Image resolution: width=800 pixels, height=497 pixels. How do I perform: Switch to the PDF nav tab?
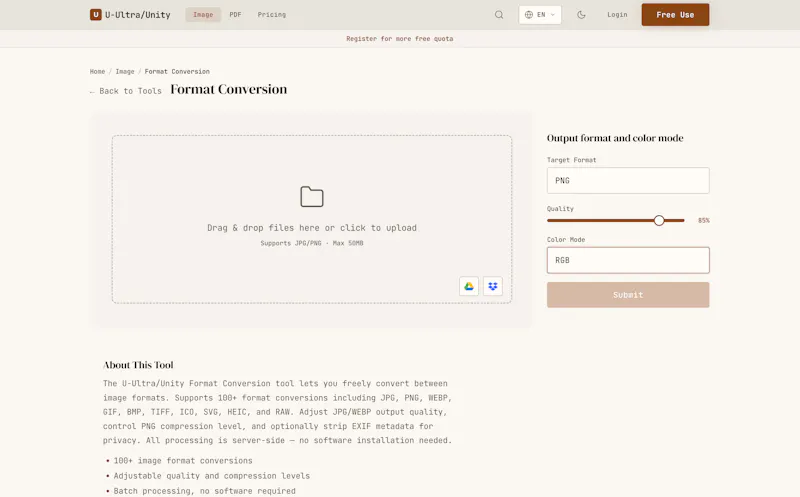click(235, 15)
